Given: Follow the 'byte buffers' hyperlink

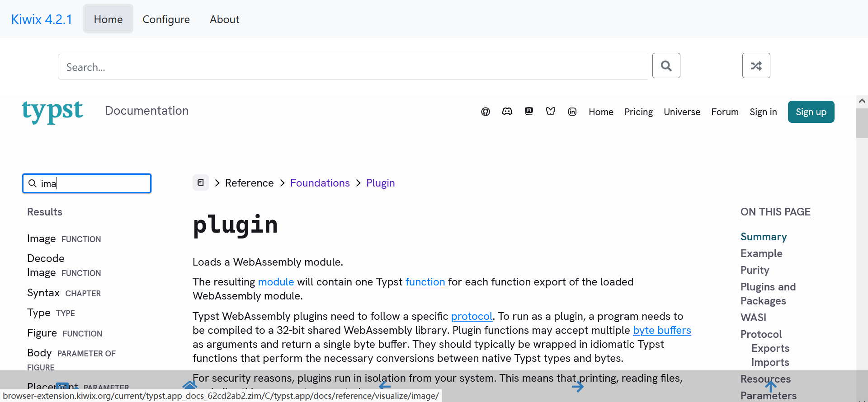Looking at the screenshot, I should pos(662,330).
